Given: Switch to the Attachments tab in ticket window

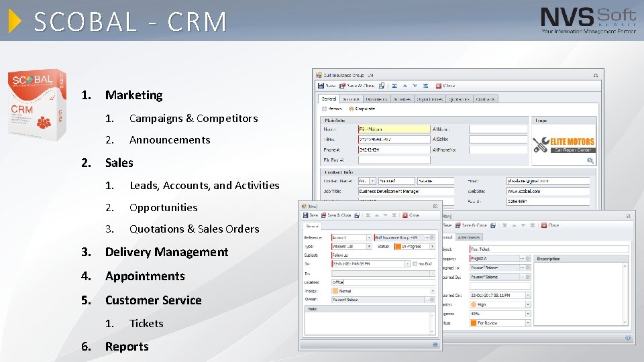Looking at the screenshot, I should pyautogui.click(x=469, y=237).
